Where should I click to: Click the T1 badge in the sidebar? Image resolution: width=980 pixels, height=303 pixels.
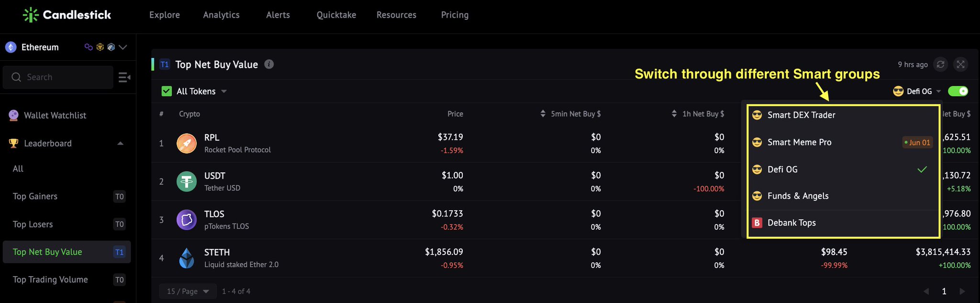pos(120,252)
